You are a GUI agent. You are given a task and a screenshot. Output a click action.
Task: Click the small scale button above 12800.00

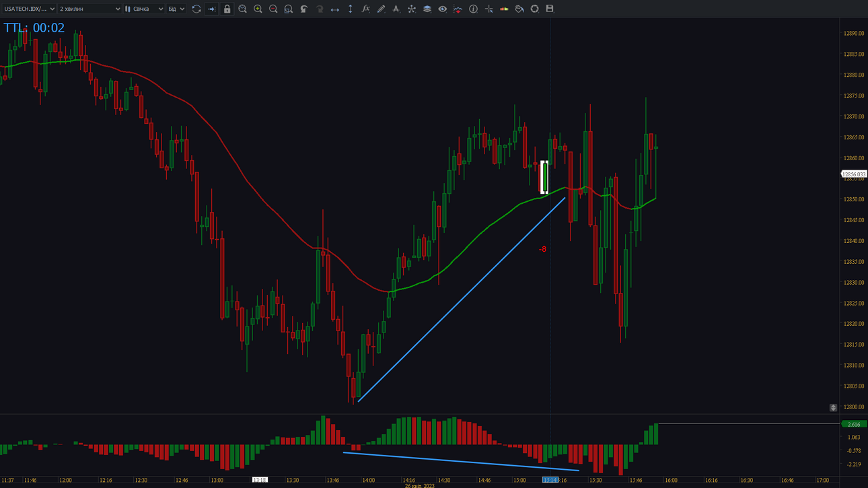coord(833,408)
